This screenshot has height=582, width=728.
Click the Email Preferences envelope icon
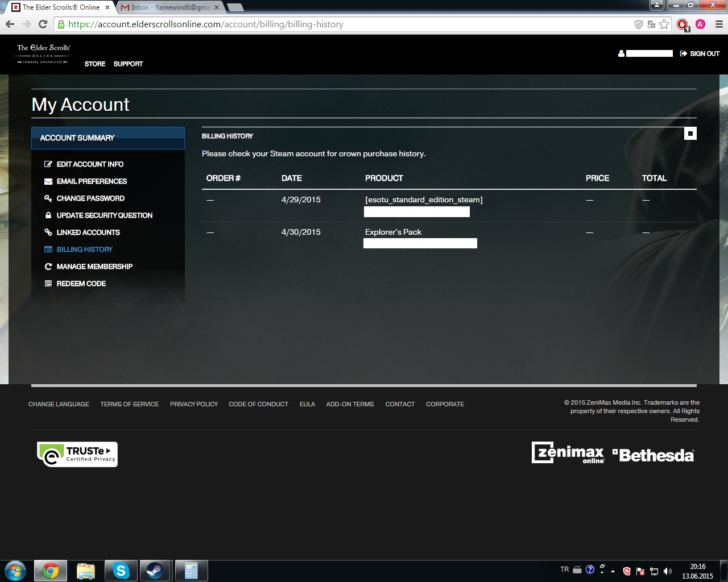tap(48, 181)
